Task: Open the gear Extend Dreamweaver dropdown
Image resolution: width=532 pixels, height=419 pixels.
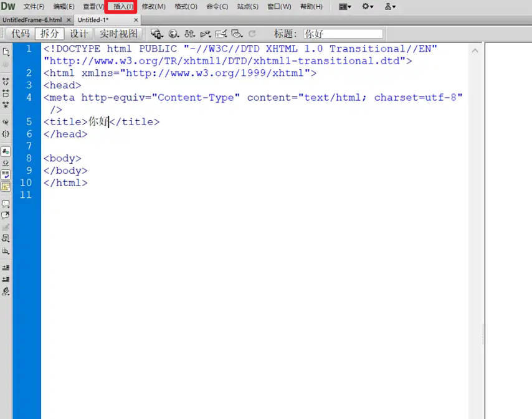Action: coord(368,6)
